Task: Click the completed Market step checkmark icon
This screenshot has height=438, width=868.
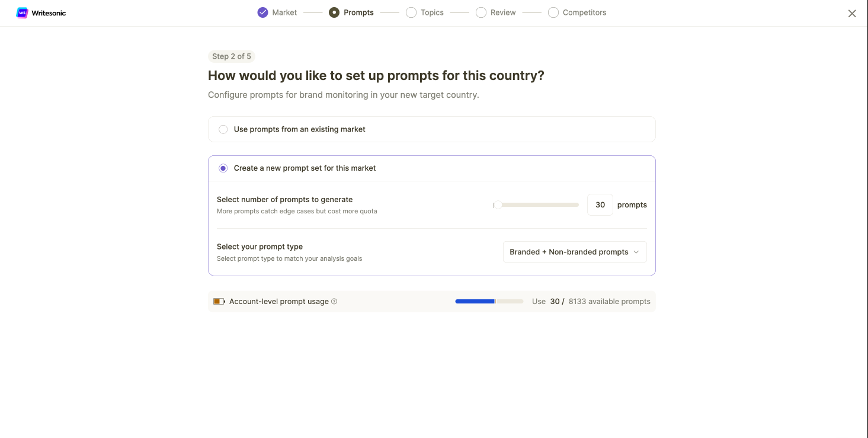Action: point(263,12)
